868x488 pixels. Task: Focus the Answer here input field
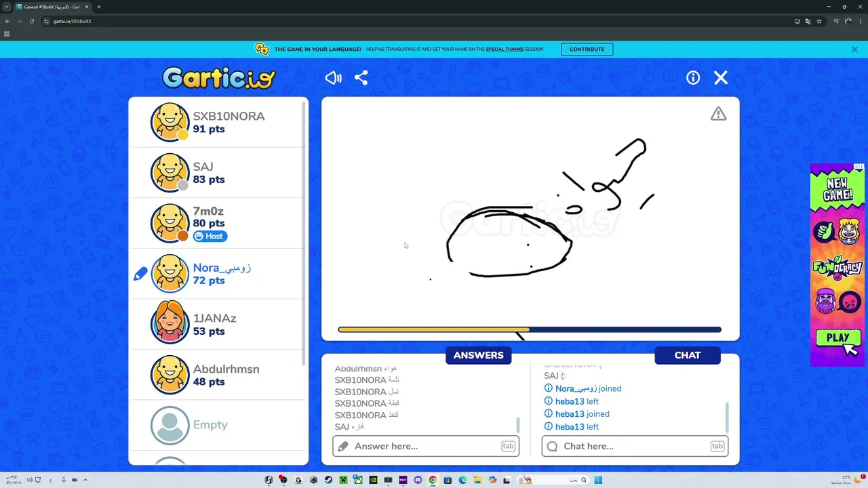click(x=426, y=446)
